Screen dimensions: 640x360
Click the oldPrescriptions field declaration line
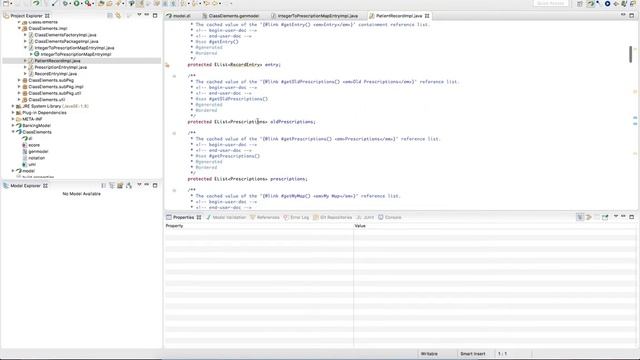251,122
